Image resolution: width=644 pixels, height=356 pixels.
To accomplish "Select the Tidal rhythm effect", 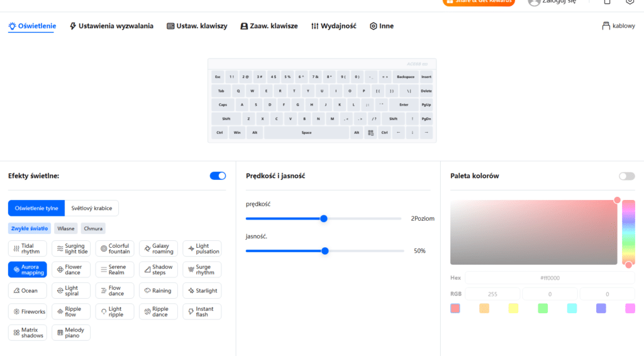I will 28,248.
